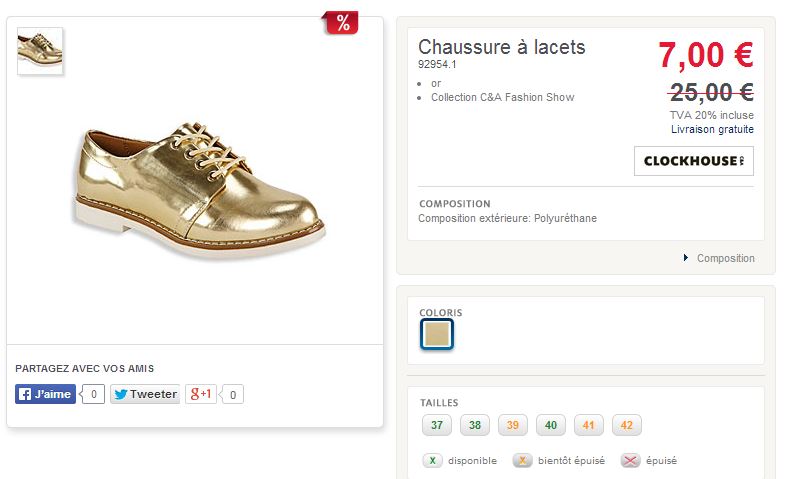Screen dimensions: 797x479
Task: Pick size 40
Action: [x=550, y=425]
